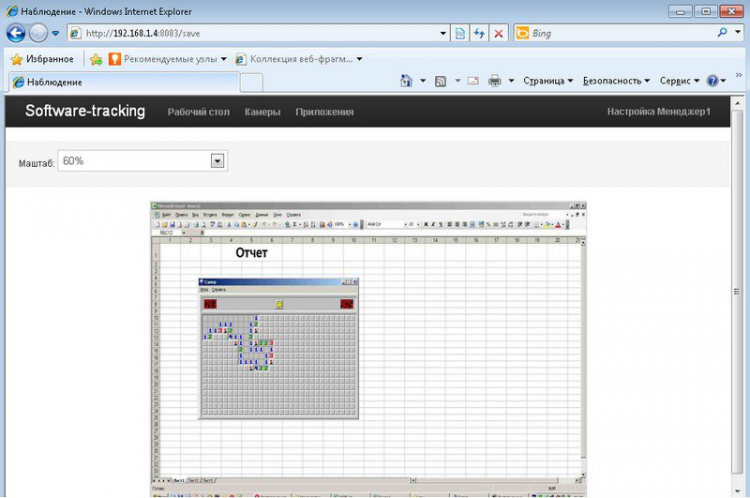Image resolution: width=750 pixels, height=498 pixels.
Task: Click the Software-tracking brand title
Action: tap(85, 111)
